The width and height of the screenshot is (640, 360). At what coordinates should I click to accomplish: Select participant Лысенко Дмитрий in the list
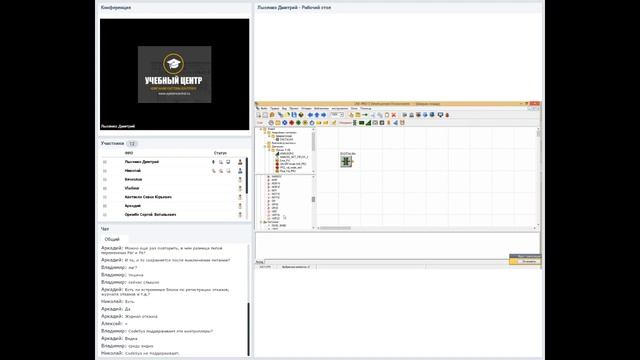[142, 162]
